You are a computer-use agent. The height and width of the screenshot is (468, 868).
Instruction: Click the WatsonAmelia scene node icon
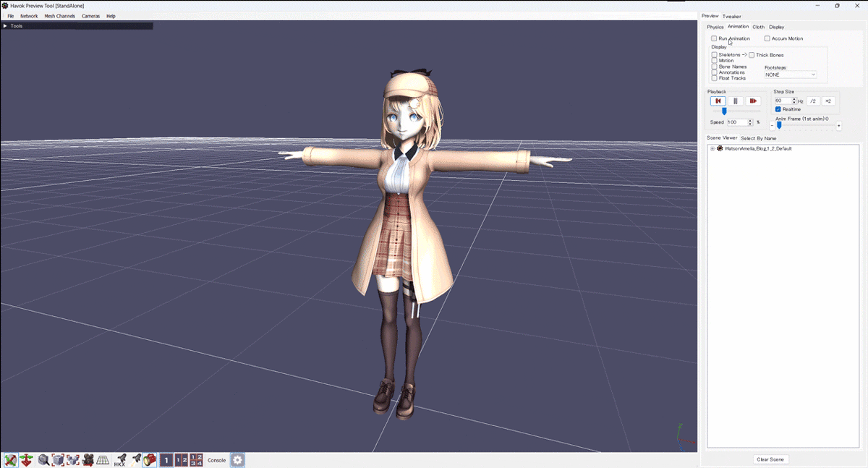(x=720, y=148)
